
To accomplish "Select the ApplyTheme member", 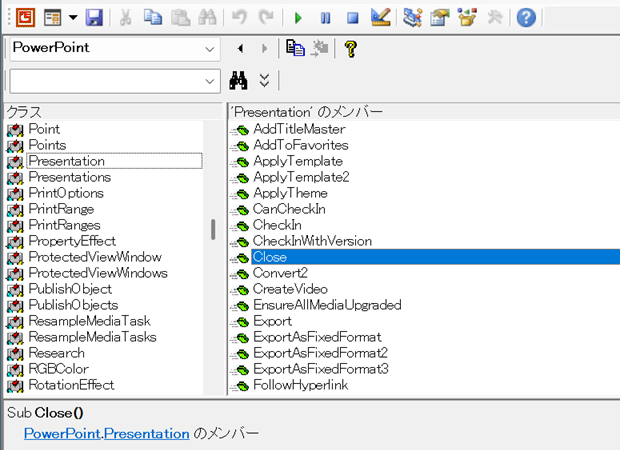I will (x=290, y=193).
